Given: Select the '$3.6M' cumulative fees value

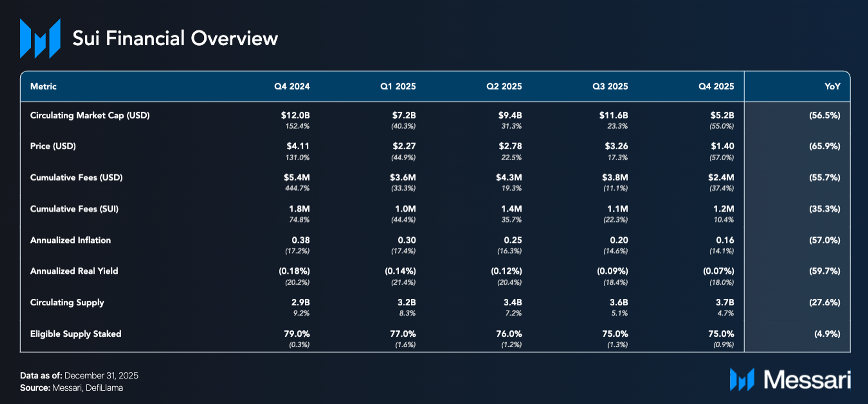Looking at the screenshot, I should coord(403,177).
